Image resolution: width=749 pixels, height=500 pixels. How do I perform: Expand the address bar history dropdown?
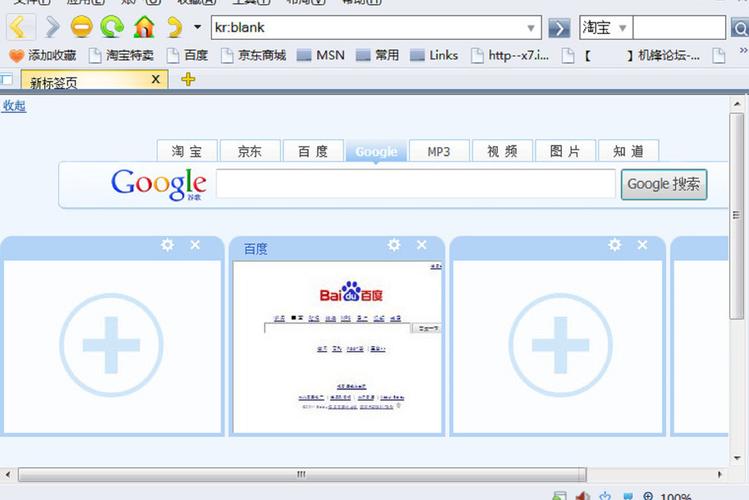532,28
